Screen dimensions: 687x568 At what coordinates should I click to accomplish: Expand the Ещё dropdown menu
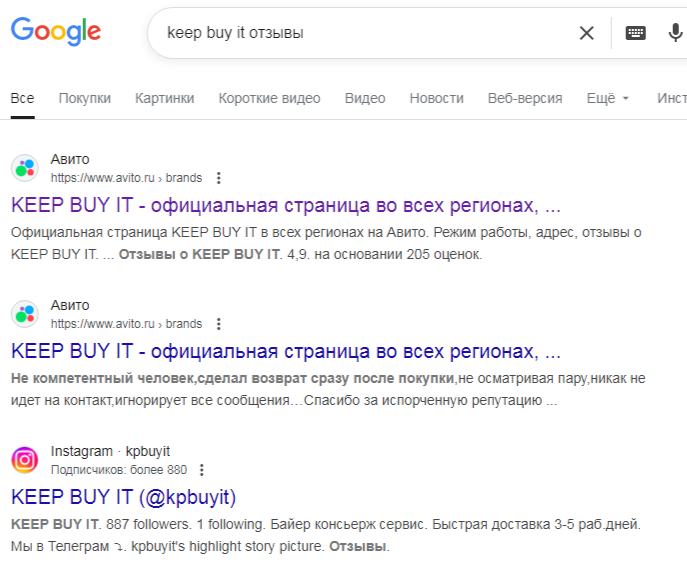(x=608, y=98)
